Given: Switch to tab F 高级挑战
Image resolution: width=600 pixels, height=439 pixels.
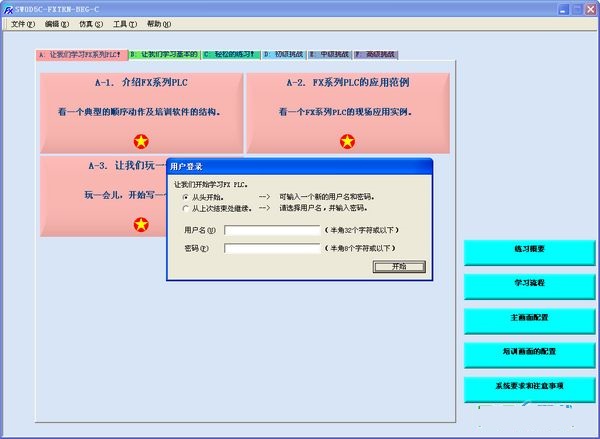Looking at the screenshot, I should point(376,55).
